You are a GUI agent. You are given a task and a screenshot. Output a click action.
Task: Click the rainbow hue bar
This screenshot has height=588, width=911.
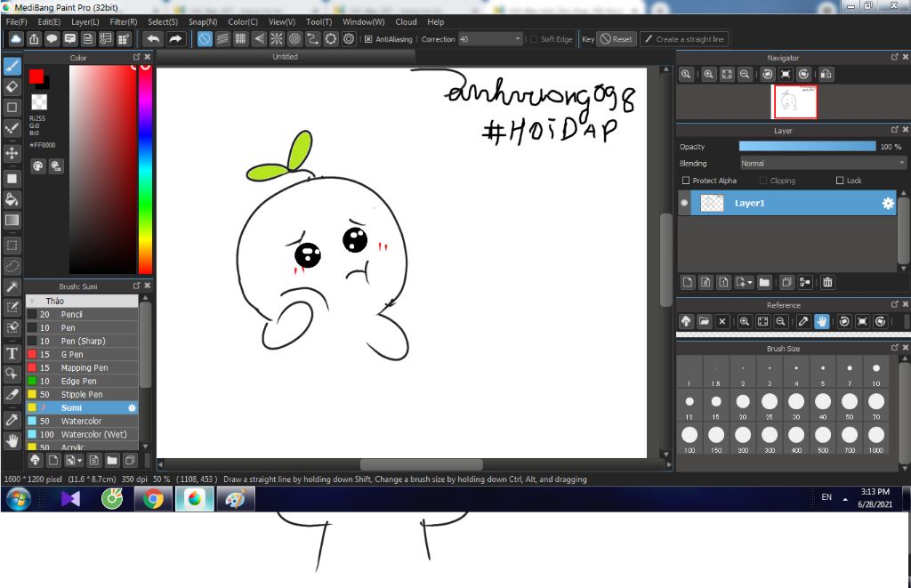tap(145, 169)
